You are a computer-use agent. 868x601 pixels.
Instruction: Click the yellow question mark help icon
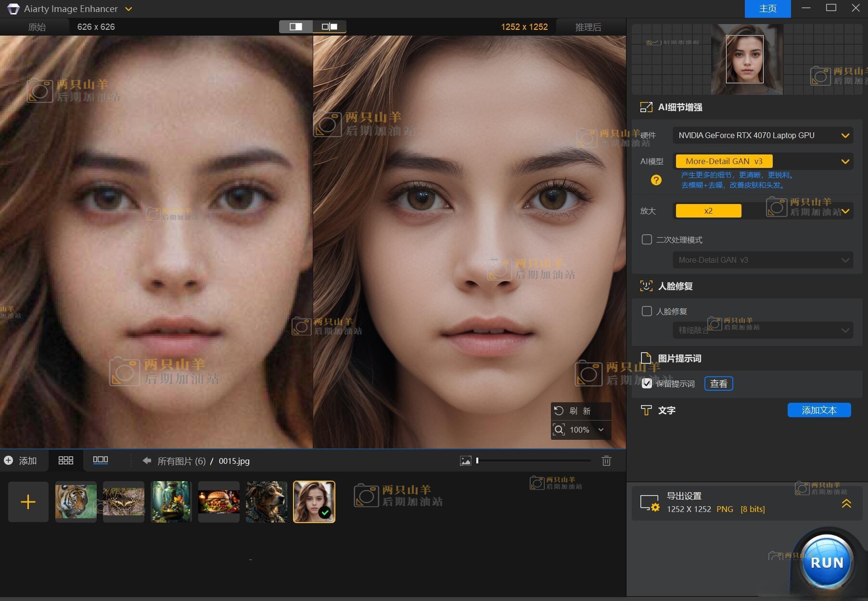(x=656, y=180)
